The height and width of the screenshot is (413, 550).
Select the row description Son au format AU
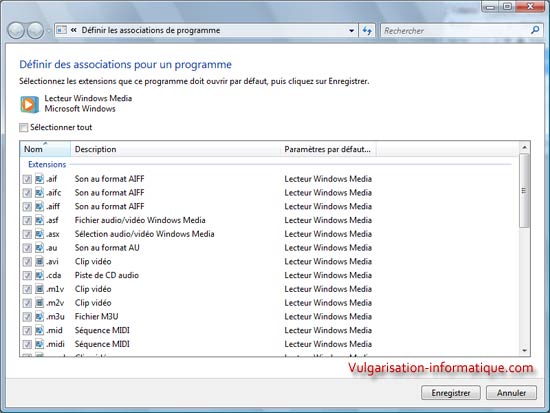coord(107,248)
